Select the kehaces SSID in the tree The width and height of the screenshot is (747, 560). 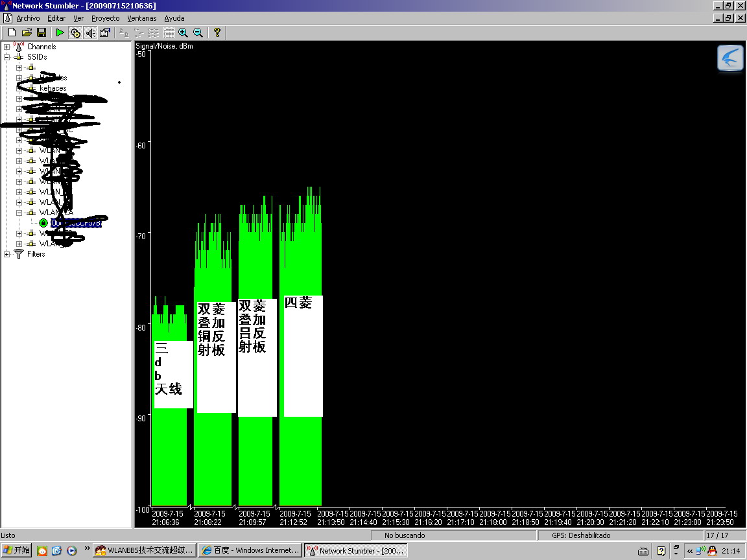tap(53, 88)
